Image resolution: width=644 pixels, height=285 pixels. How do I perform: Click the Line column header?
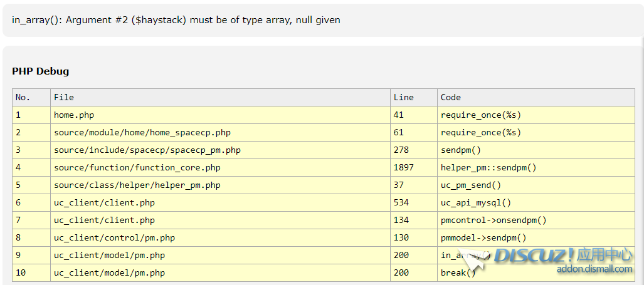click(404, 97)
